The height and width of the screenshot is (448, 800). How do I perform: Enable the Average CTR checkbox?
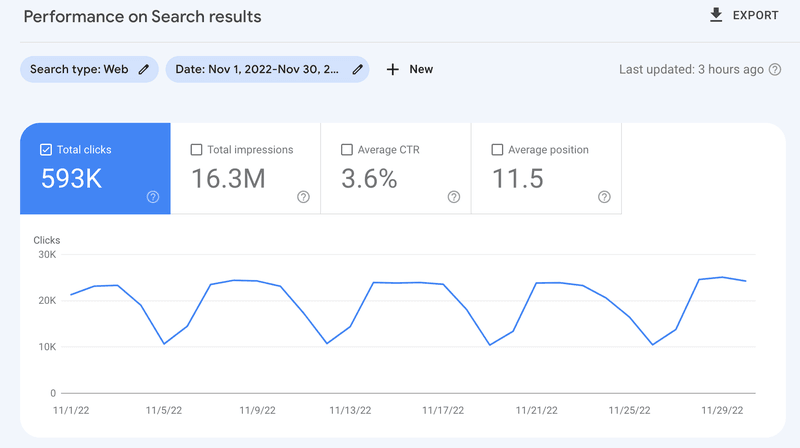pos(347,150)
